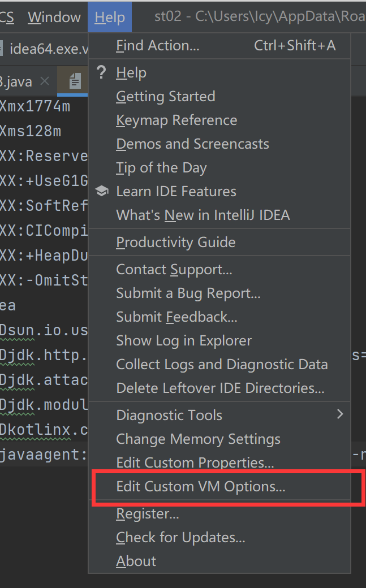Select Contact Support

(x=174, y=270)
